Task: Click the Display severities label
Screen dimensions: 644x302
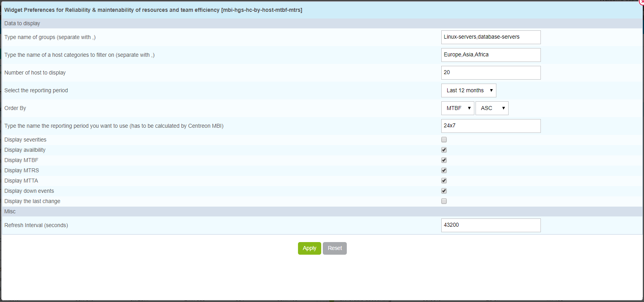Action: click(x=26, y=140)
